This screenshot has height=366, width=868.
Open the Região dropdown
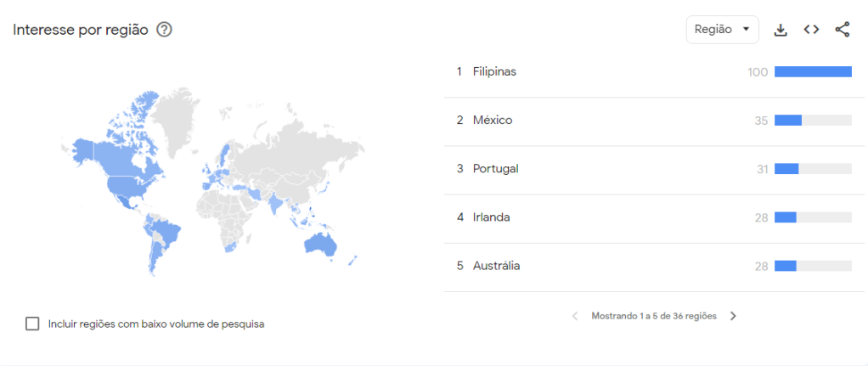(x=722, y=30)
